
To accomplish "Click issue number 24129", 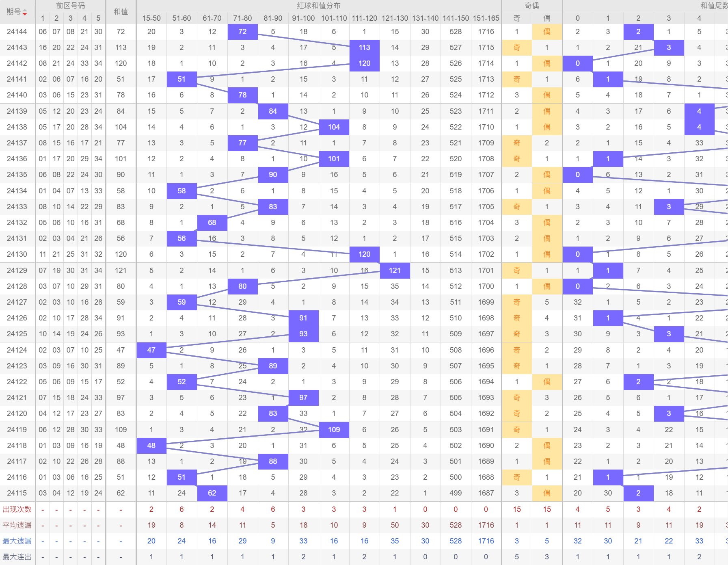I will click(17, 271).
